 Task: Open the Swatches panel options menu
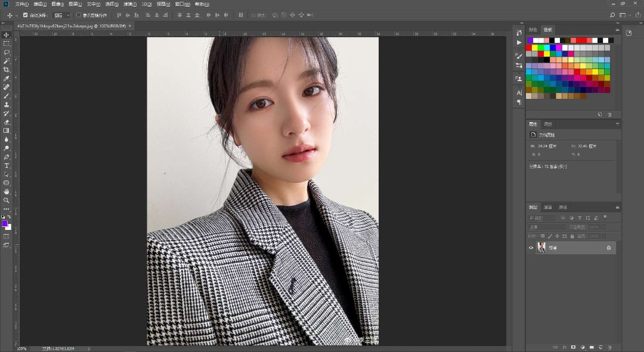pyautogui.click(x=617, y=29)
